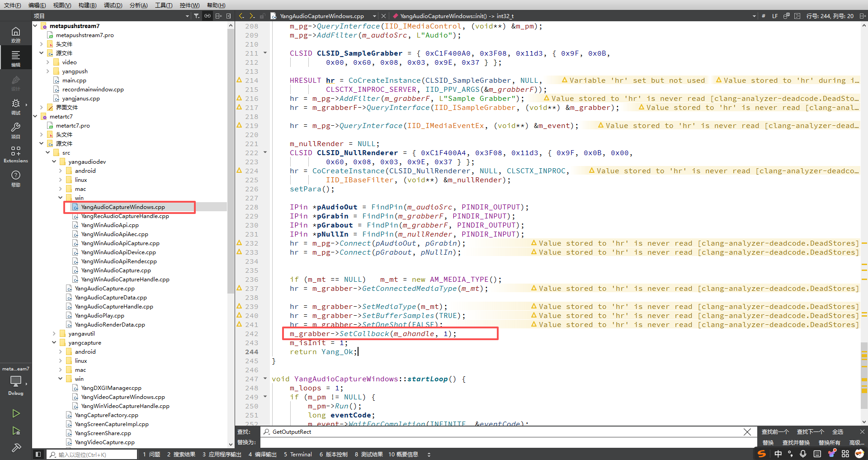Click the clang analyzer tool icon
868x460 pixels.
[x=787, y=16]
